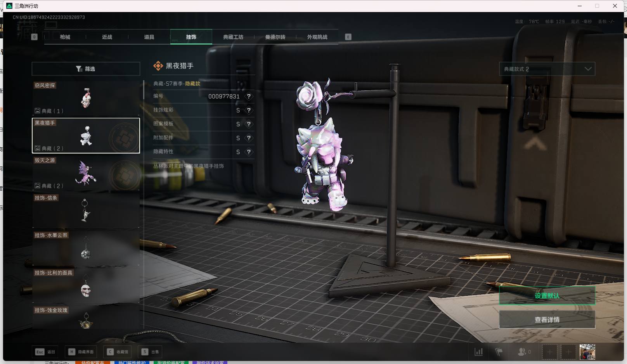Click the help icon beside 编号
Image resolution: width=627 pixels, height=364 pixels.
249,97
